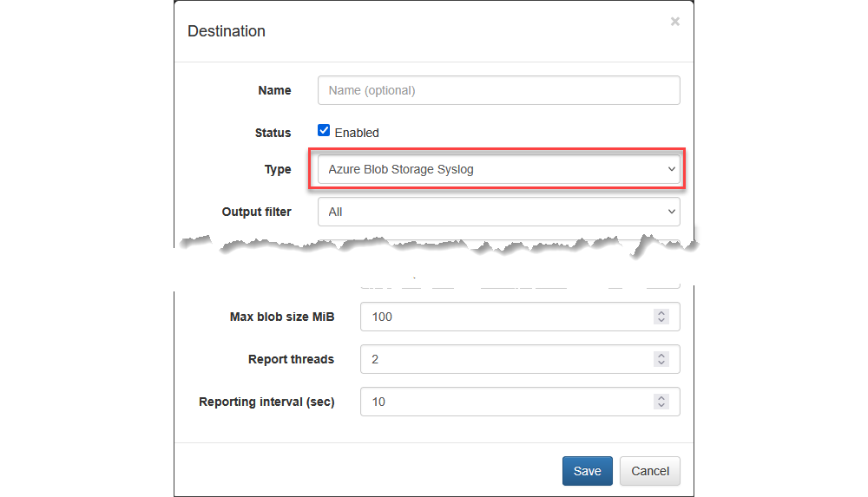
Task: Expand the Output filter dropdown set to All
Action: tap(498, 212)
